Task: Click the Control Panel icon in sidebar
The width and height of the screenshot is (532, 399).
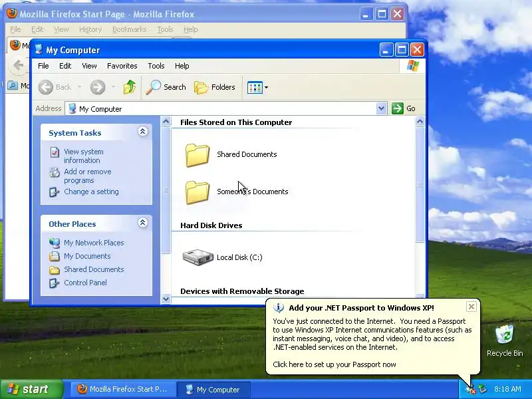Action: click(x=55, y=283)
